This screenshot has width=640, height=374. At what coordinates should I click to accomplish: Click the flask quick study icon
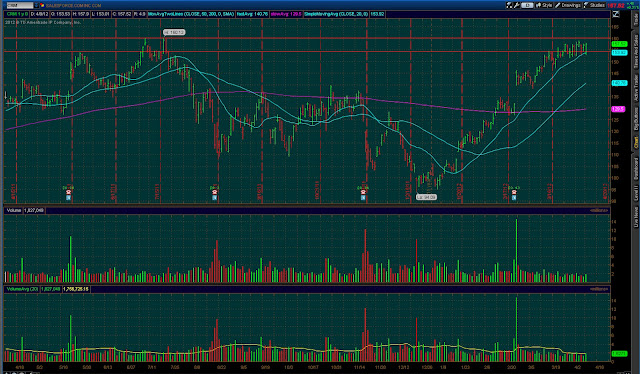click(x=509, y=5)
